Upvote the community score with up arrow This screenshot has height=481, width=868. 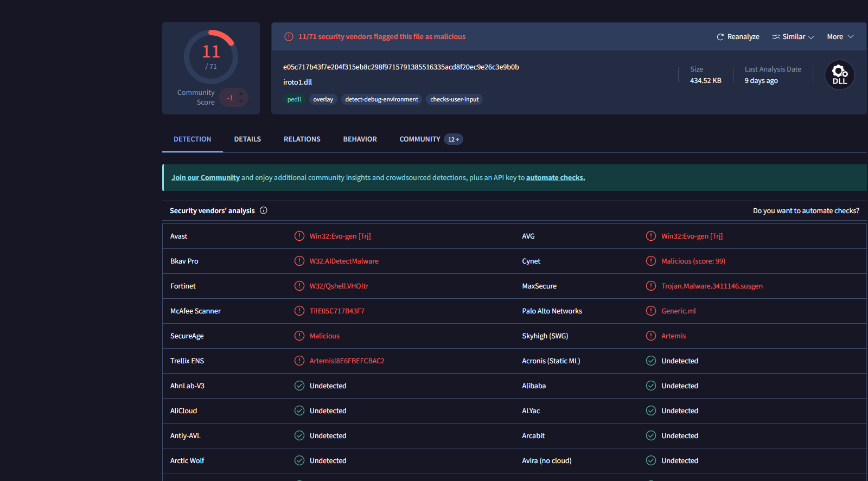pyautogui.click(x=241, y=94)
